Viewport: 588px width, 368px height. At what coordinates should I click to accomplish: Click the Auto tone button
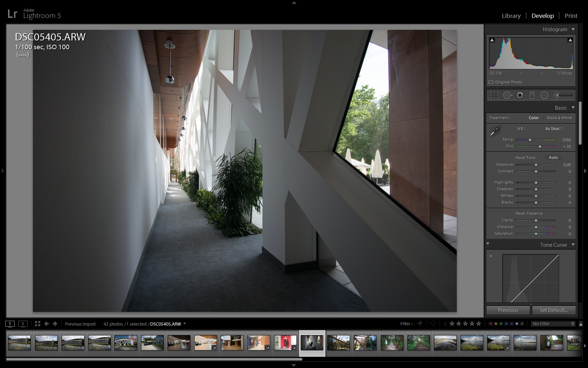click(x=553, y=157)
